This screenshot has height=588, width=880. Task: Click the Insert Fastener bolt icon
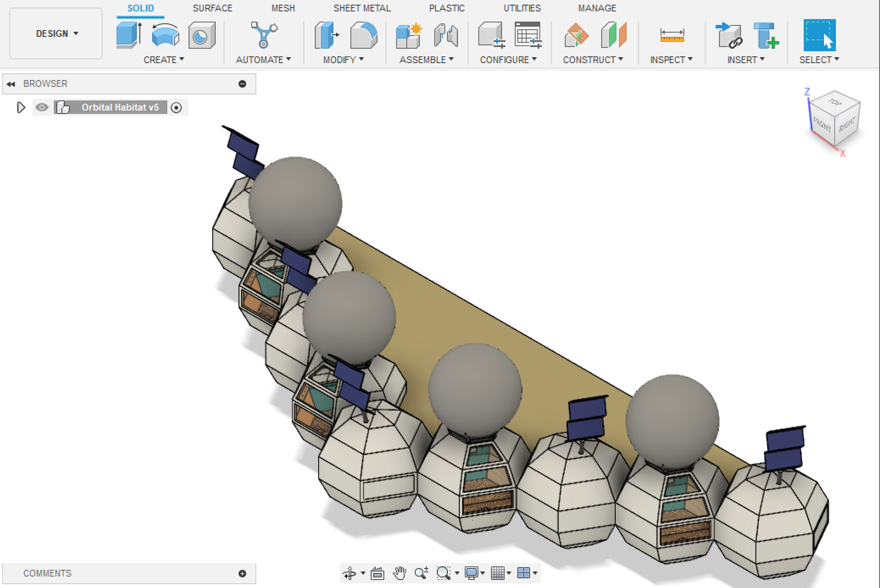pyautogui.click(x=766, y=36)
